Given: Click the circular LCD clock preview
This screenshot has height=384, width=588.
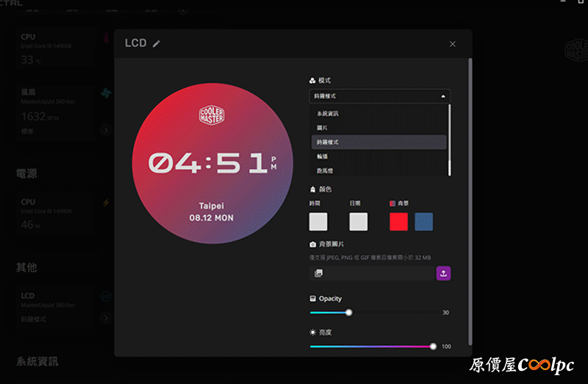Looking at the screenshot, I should [212, 163].
